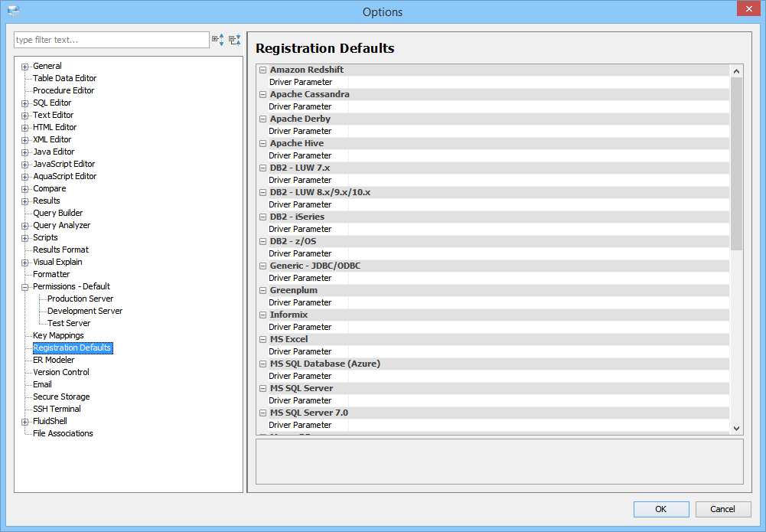Click the expand all tree icon

218,40
